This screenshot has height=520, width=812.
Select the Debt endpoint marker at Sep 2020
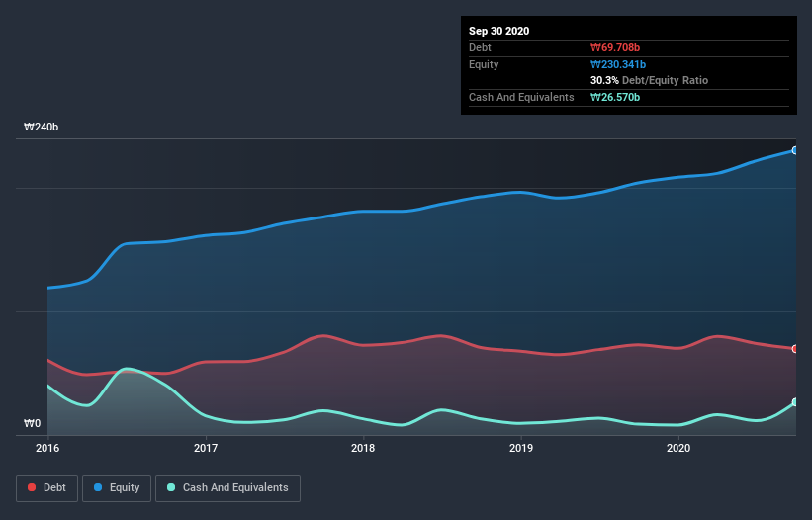[795, 349]
